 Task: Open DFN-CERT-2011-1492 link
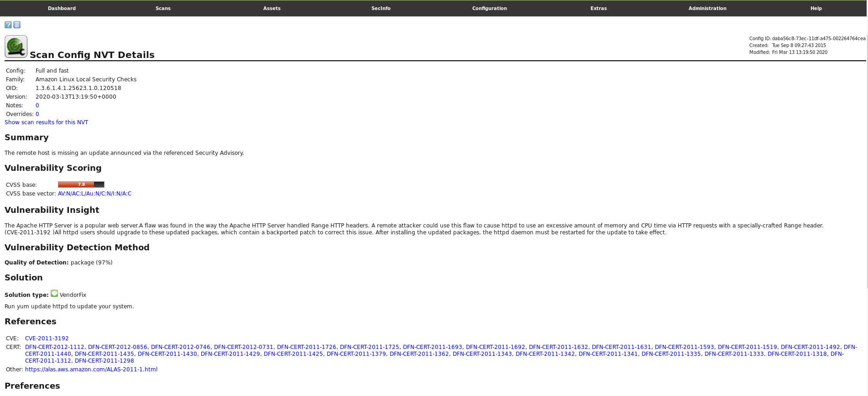click(x=810, y=347)
